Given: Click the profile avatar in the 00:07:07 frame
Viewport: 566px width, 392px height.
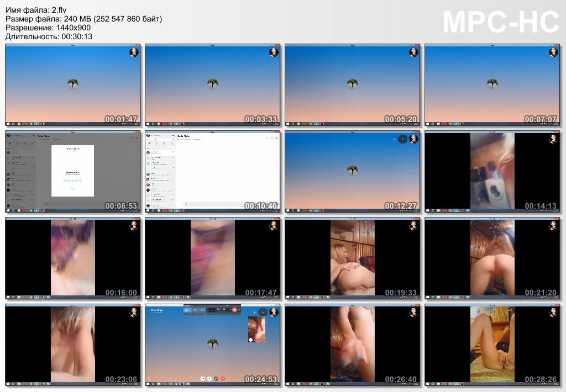Looking at the screenshot, I should (x=553, y=52).
